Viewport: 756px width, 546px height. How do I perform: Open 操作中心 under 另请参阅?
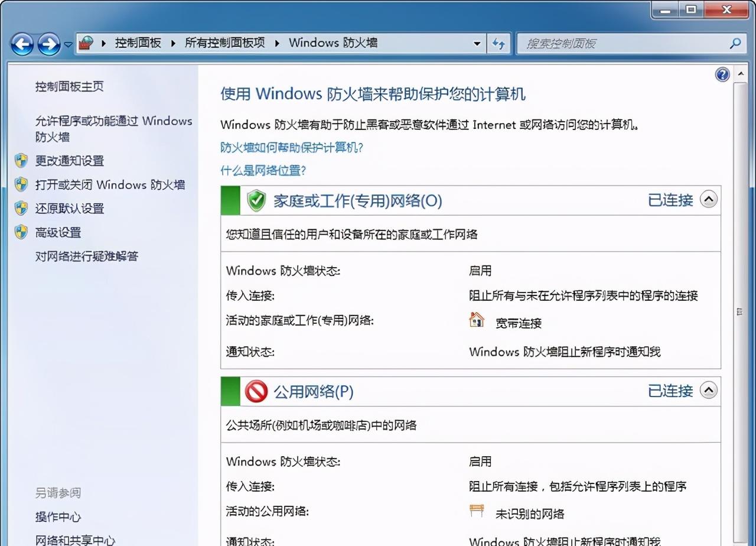tap(58, 517)
